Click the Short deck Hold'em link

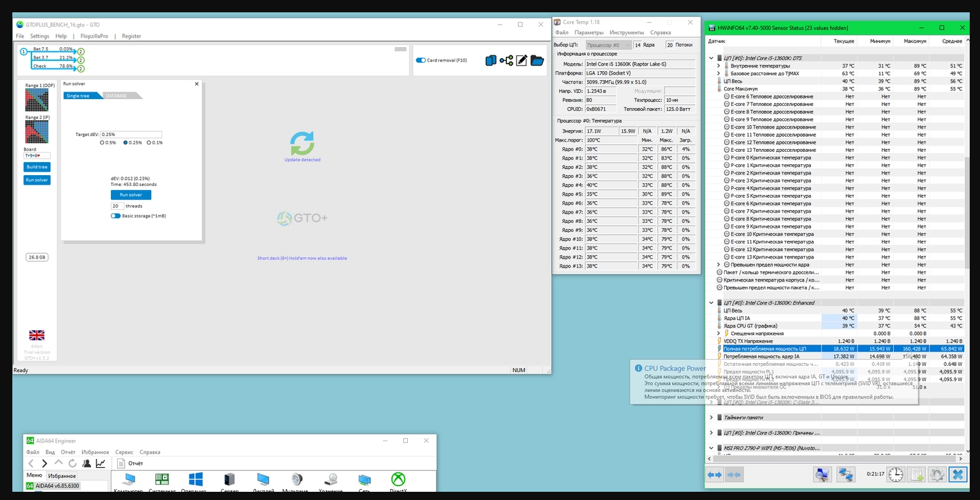point(302,258)
